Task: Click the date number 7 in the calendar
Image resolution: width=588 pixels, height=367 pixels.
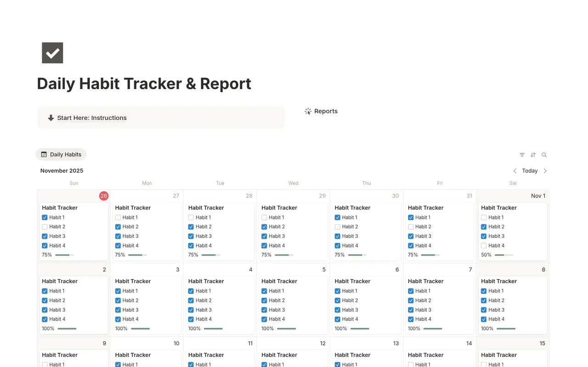Action: [x=470, y=270]
